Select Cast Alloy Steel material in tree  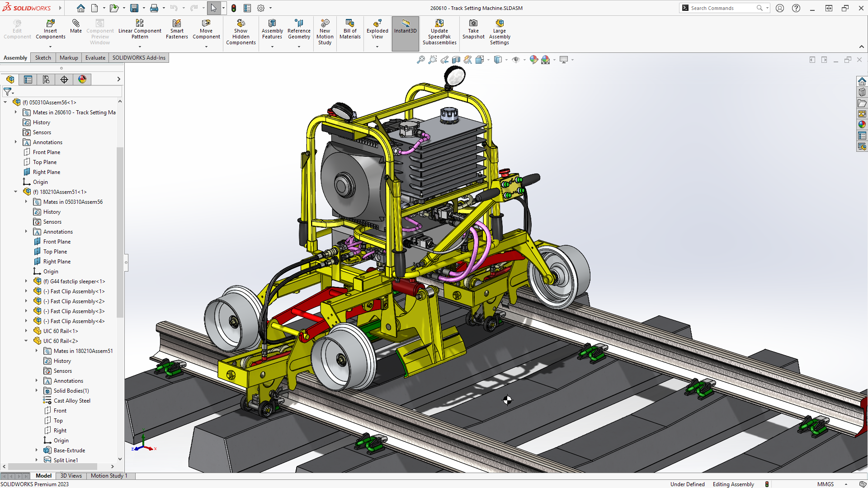[x=71, y=400]
